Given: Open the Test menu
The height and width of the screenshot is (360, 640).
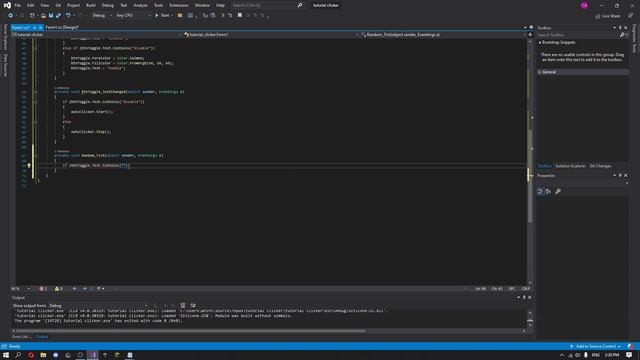Looking at the screenshot, I should tap(124, 5).
